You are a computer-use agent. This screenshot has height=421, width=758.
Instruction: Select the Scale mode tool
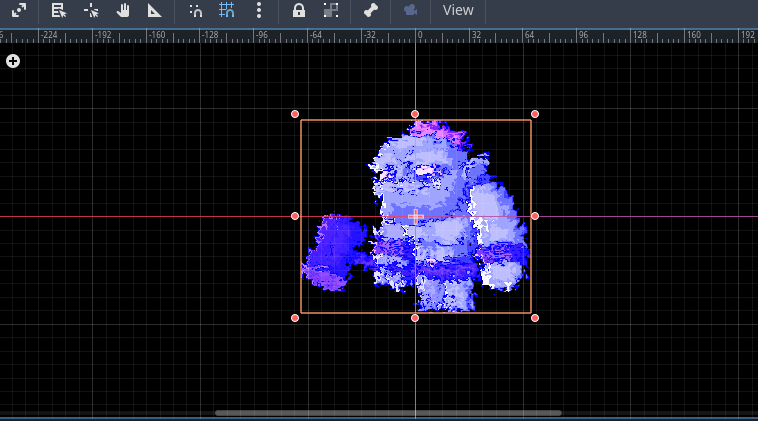point(19,10)
